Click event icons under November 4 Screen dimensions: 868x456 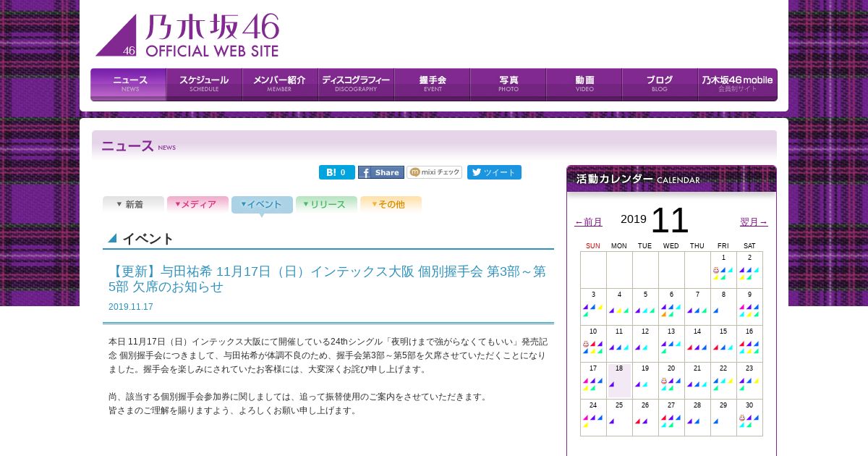click(619, 311)
